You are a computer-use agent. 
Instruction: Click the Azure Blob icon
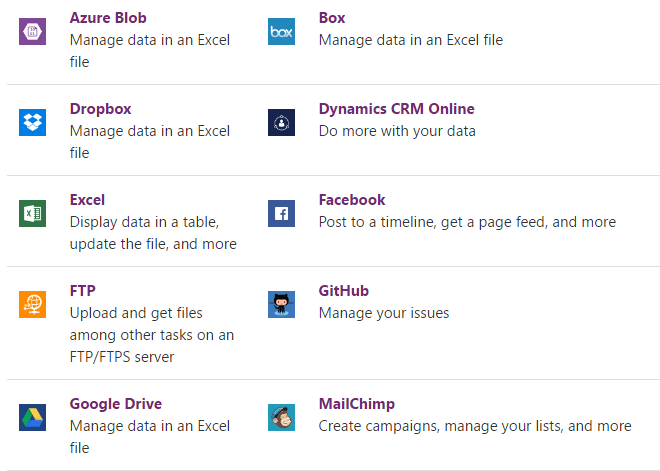tap(33, 32)
